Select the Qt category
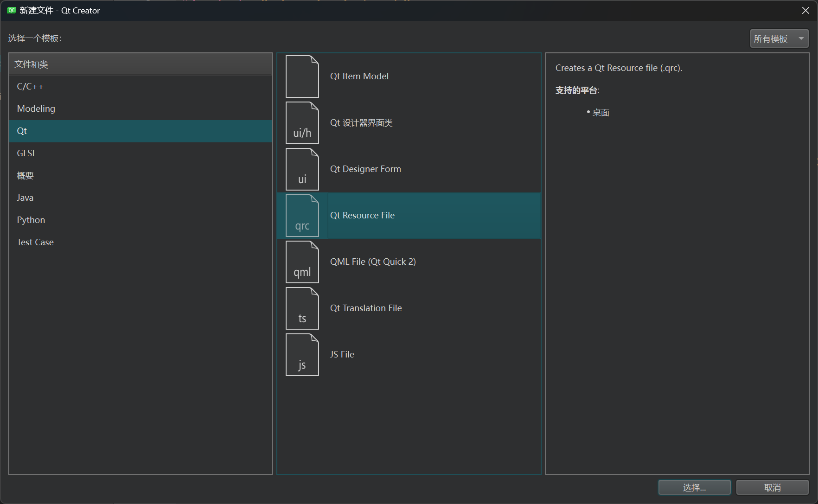This screenshot has width=818, height=504. (x=141, y=131)
